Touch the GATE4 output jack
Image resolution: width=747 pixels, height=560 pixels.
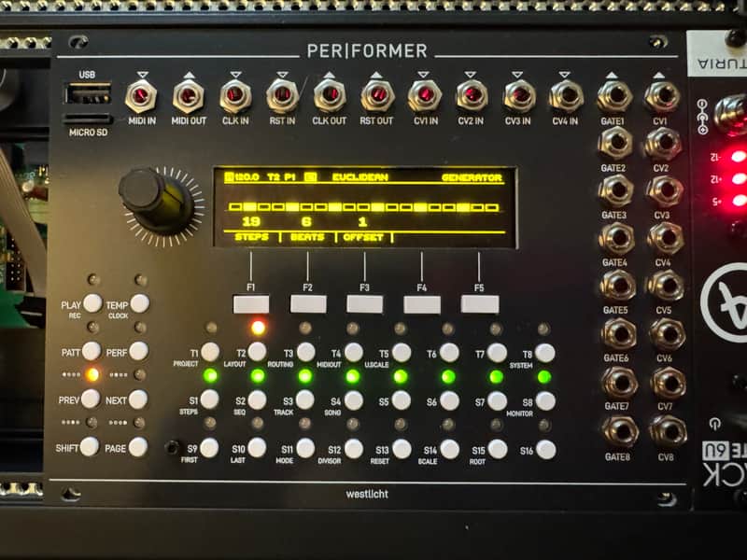click(x=617, y=238)
